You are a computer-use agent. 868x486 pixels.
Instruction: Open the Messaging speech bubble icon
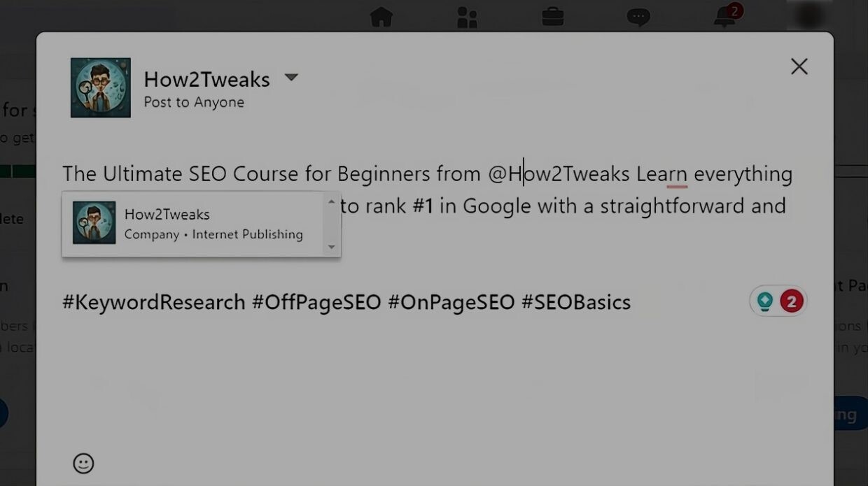pyautogui.click(x=638, y=17)
